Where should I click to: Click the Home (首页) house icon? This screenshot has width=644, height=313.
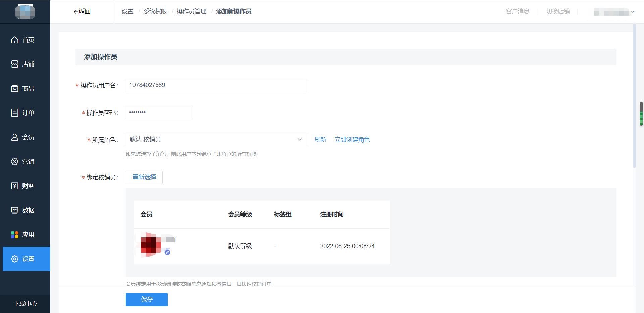(x=15, y=40)
